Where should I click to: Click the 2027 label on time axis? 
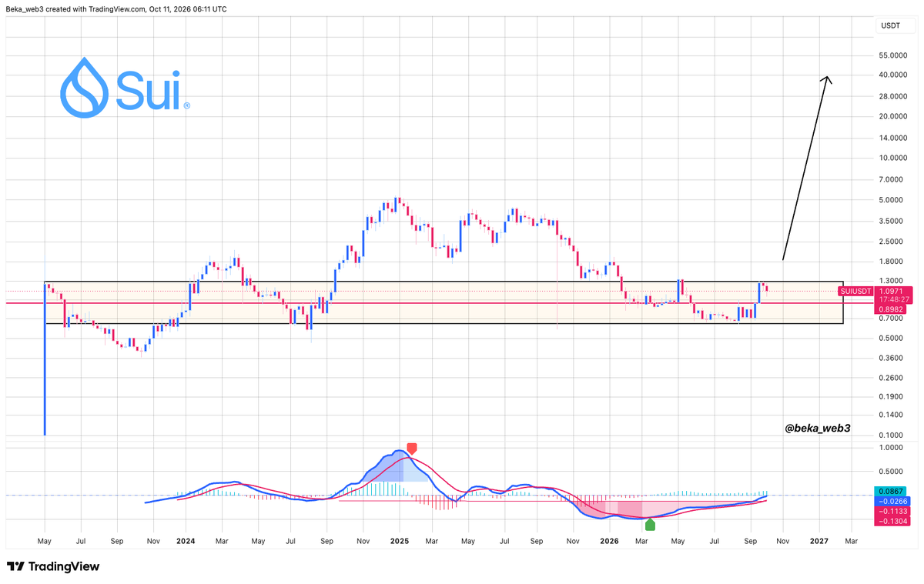819,541
